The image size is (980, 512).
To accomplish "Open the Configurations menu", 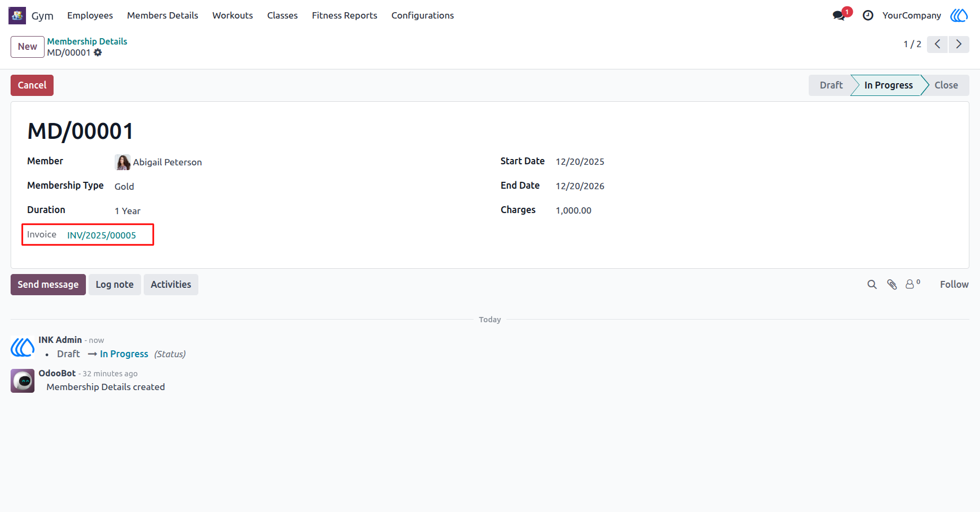I will pyautogui.click(x=423, y=15).
